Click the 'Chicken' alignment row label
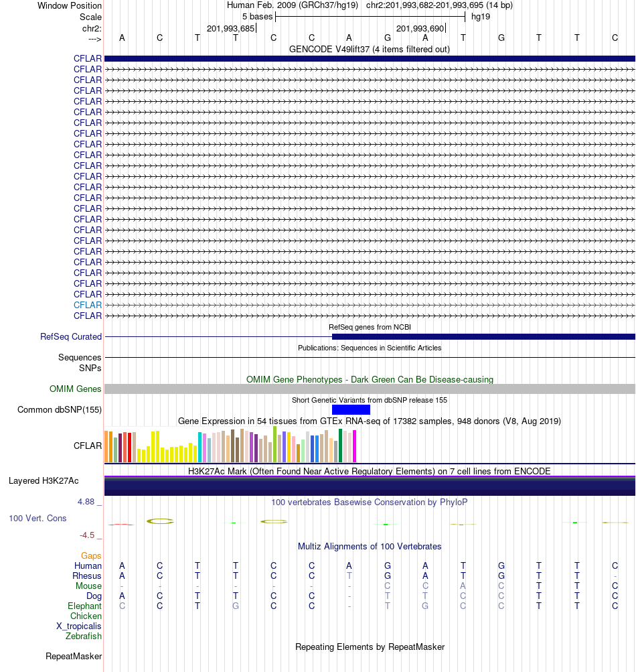 [x=86, y=616]
